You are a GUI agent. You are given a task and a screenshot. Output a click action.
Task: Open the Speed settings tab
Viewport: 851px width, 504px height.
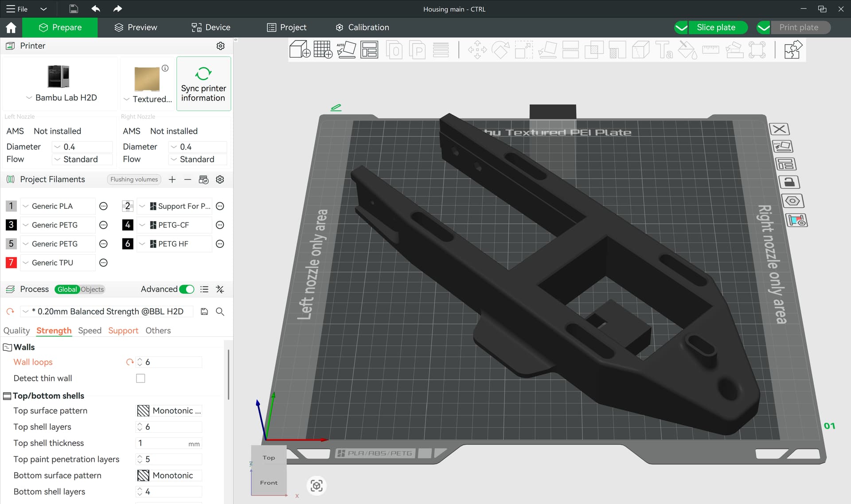(90, 331)
